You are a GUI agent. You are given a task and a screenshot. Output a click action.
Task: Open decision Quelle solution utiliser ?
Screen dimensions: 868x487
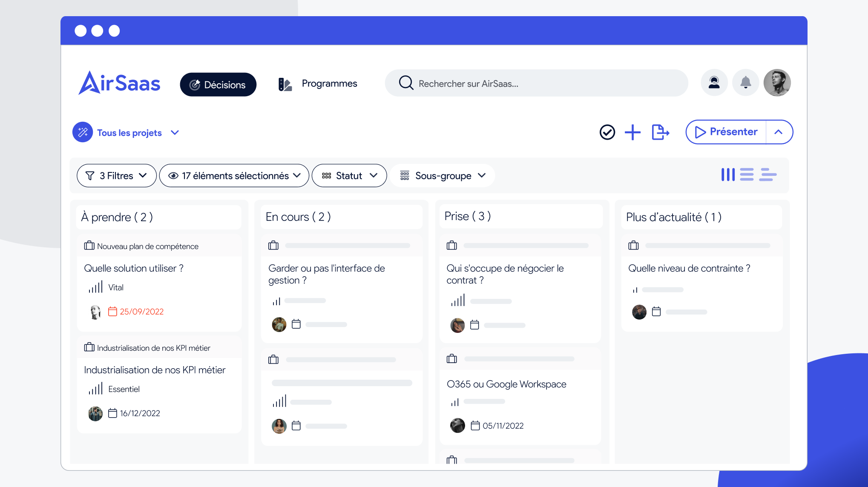(134, 268)
